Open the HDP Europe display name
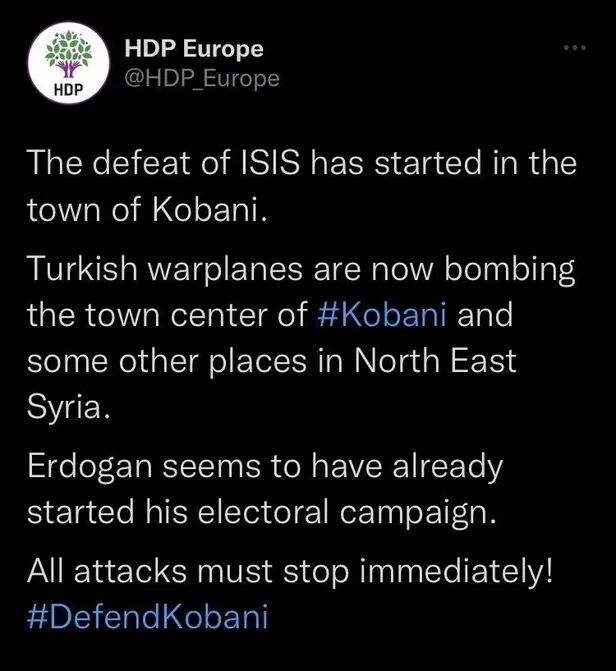Viewport: 616px width, 671px height. tap(194, 48)
